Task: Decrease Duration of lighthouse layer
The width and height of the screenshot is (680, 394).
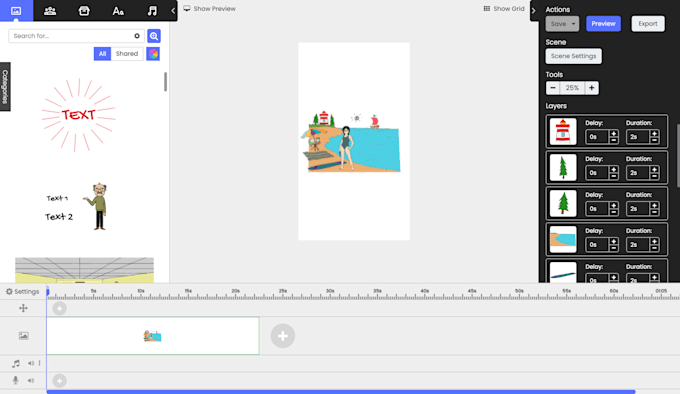Action: pyautogui.click(x=654, y=140)
